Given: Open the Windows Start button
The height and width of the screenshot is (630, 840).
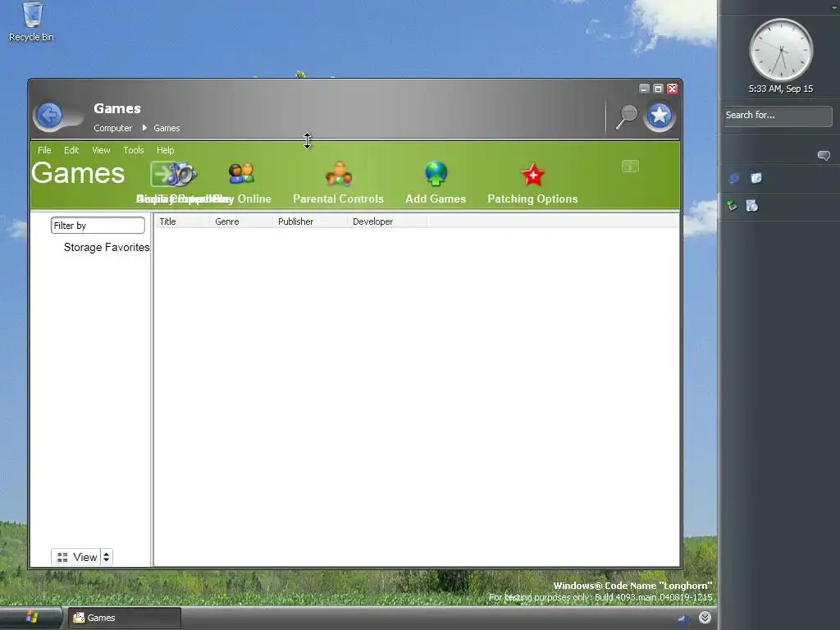Looking at the screenshot, I should 31,618.
